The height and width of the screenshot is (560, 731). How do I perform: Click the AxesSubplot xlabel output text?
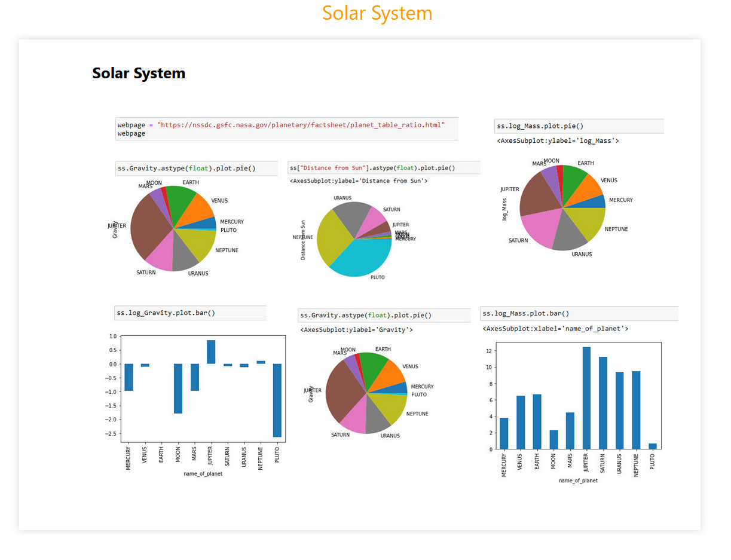coord(555,329)
